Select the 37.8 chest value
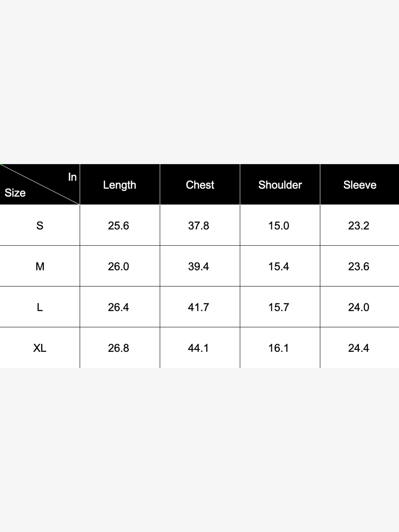 coord(198,226)
